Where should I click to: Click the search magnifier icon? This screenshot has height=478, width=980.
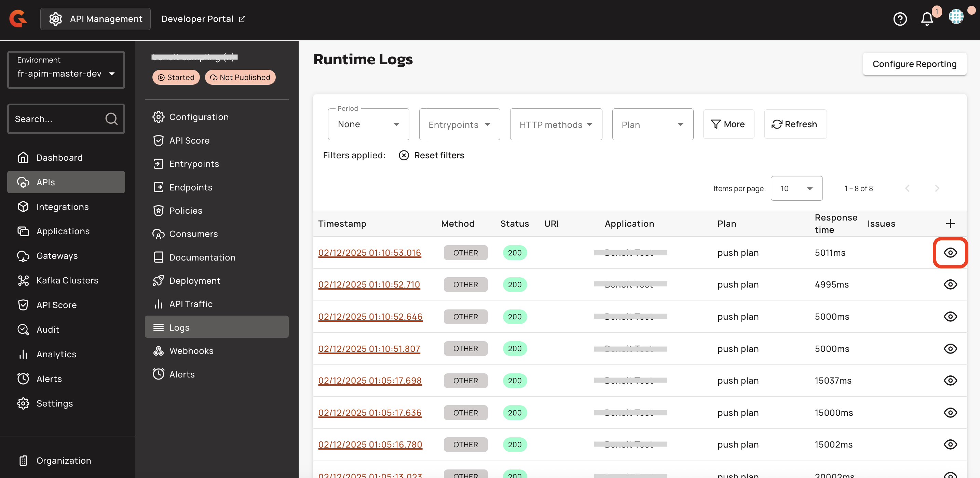point(111,119)
